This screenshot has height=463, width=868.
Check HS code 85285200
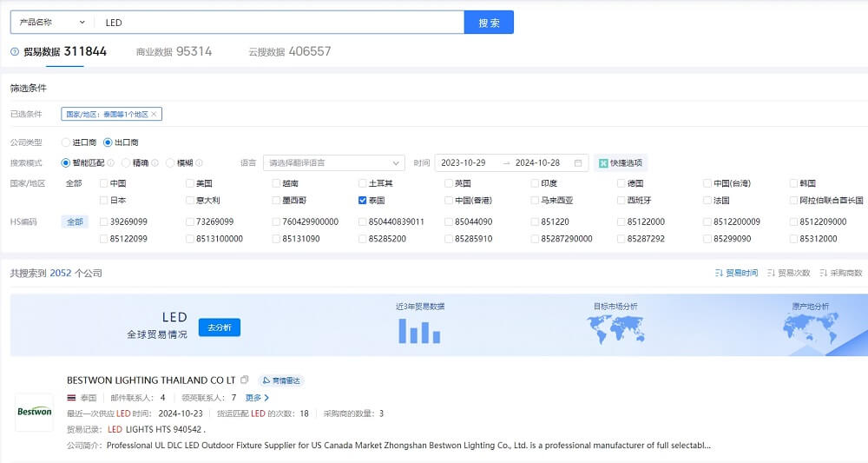[363, 239]
